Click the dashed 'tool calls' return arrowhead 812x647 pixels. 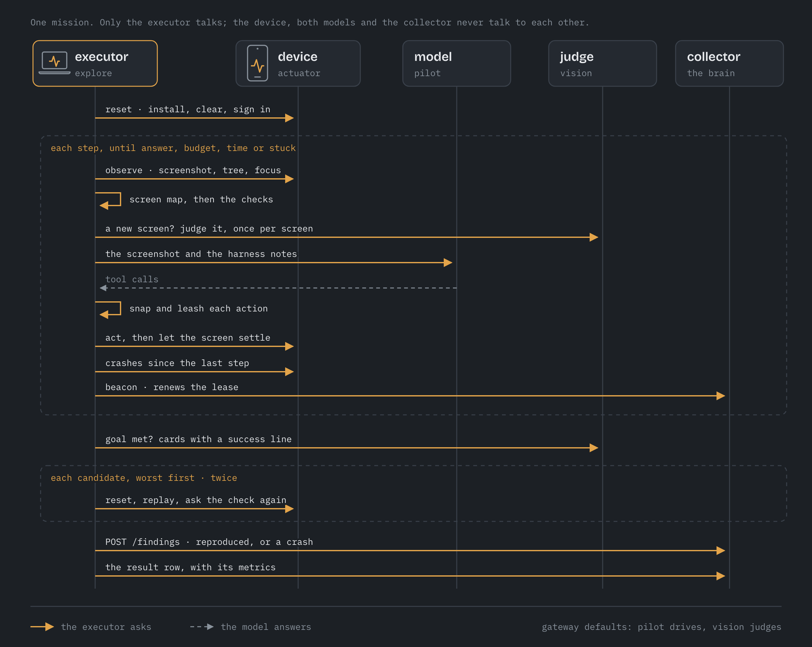point(103,288)
